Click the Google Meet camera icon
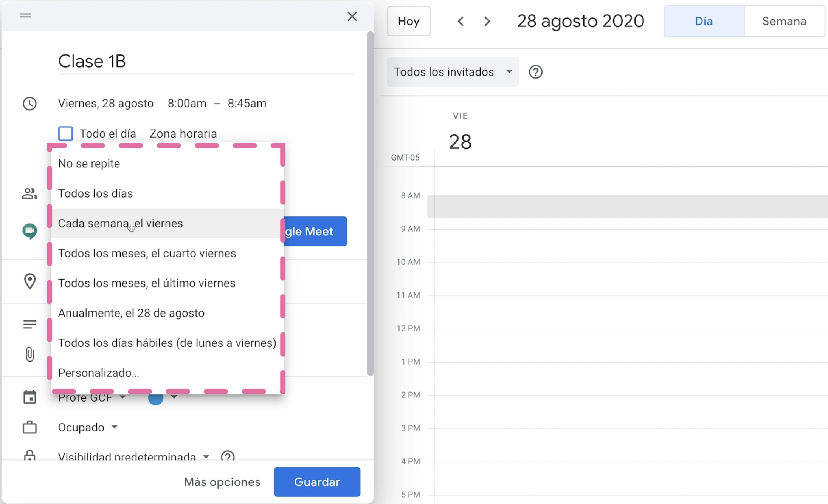The height and width of the screenshot is (504, 828). 29,231
